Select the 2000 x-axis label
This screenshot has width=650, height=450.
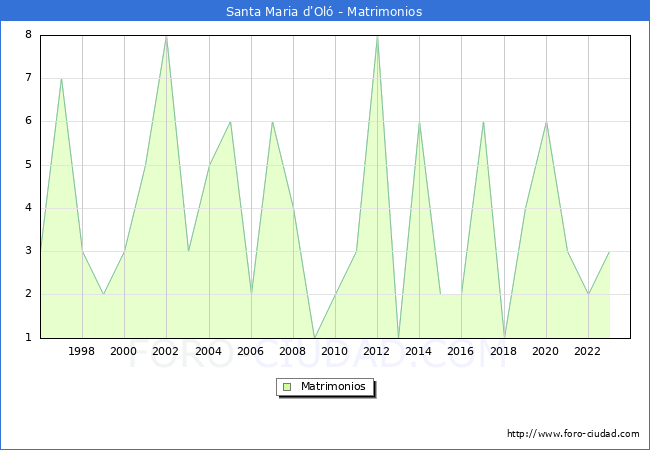(x=124, y=351)
